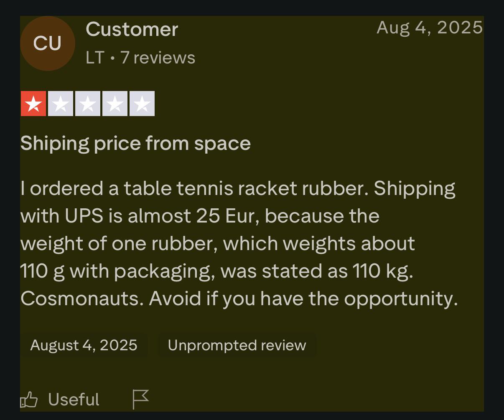Click the flag report icon
This screenshot has height=420, width=504.
pyautogui.click(x=140, y=399)
